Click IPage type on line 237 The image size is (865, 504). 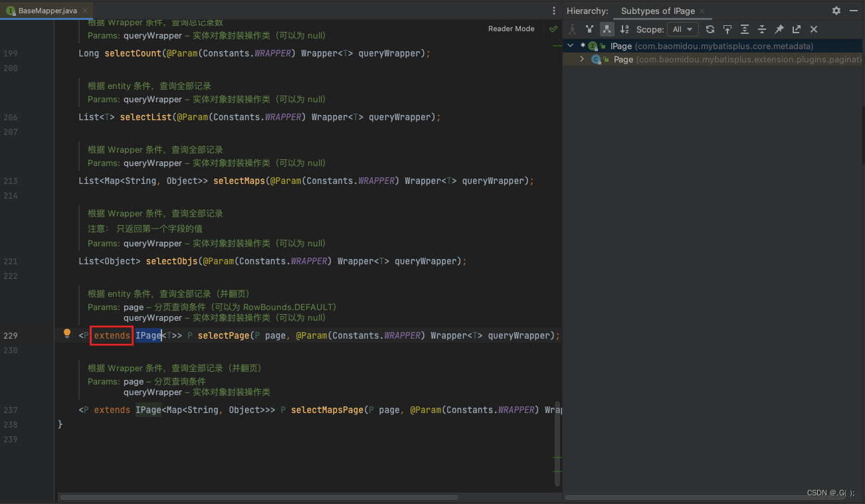148,410
